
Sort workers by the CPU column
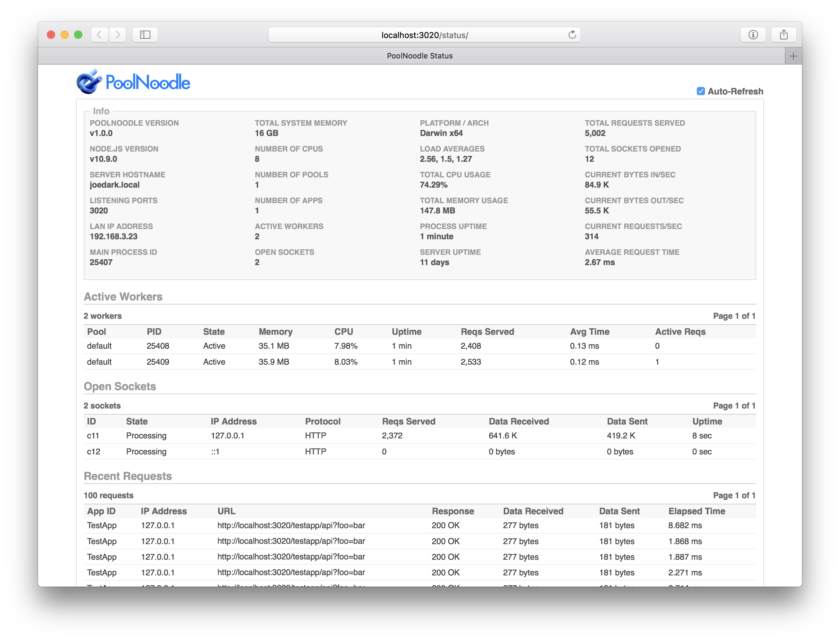click(x=343, y=332)
